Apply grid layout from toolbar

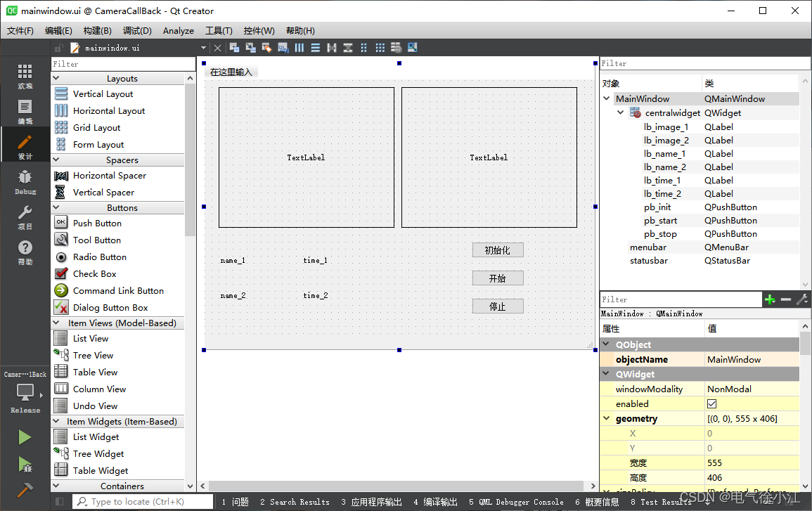(x=380, y=48)
